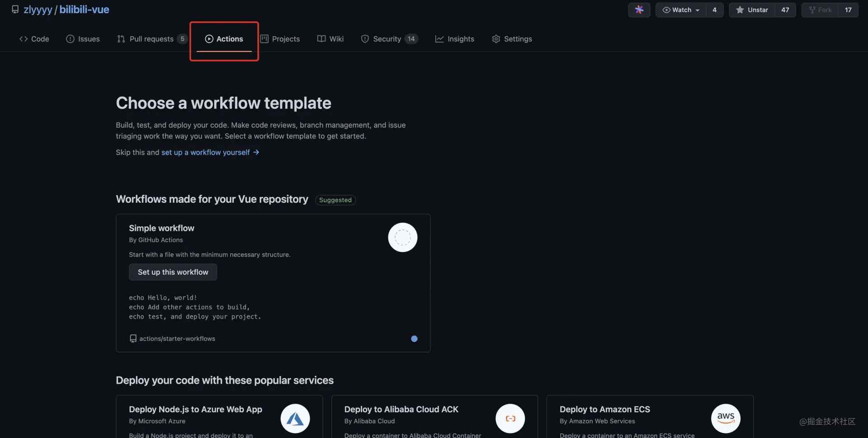
Task: Click the 'Choose a workflow template' heading
Action: pyautogui.click(x=223, y=103)
